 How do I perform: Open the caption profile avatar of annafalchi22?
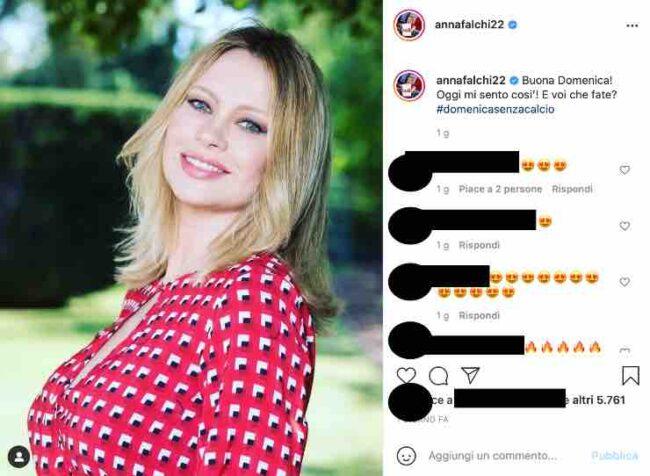tap(409, 86)
